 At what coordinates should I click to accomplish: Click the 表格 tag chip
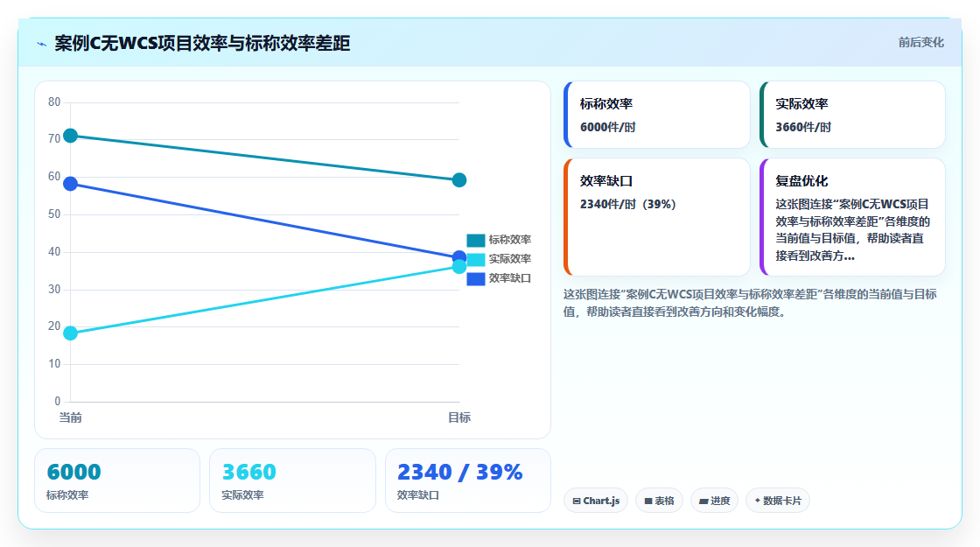tap(660, 501)
